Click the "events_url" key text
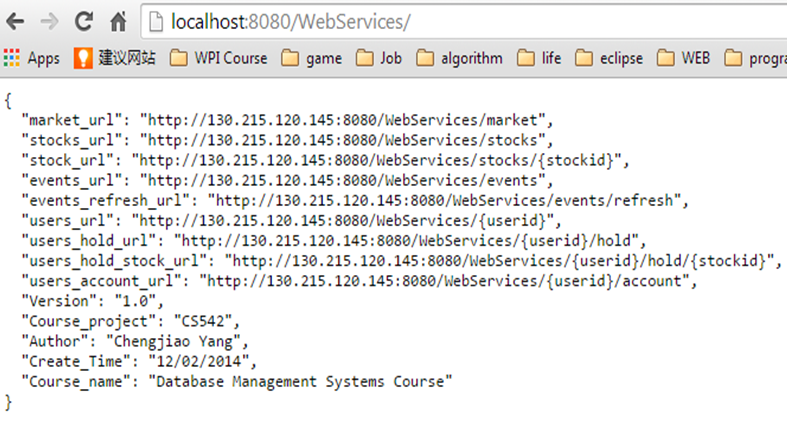Viewport: 787px width, 442px height. [x=72, y=181]
